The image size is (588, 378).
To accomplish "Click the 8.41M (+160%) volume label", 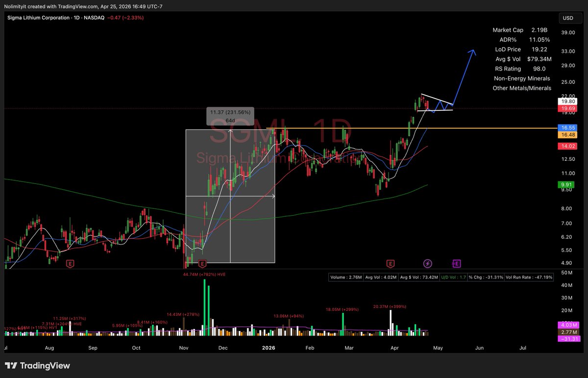I will pyautogui.click(x=152, y=322).
